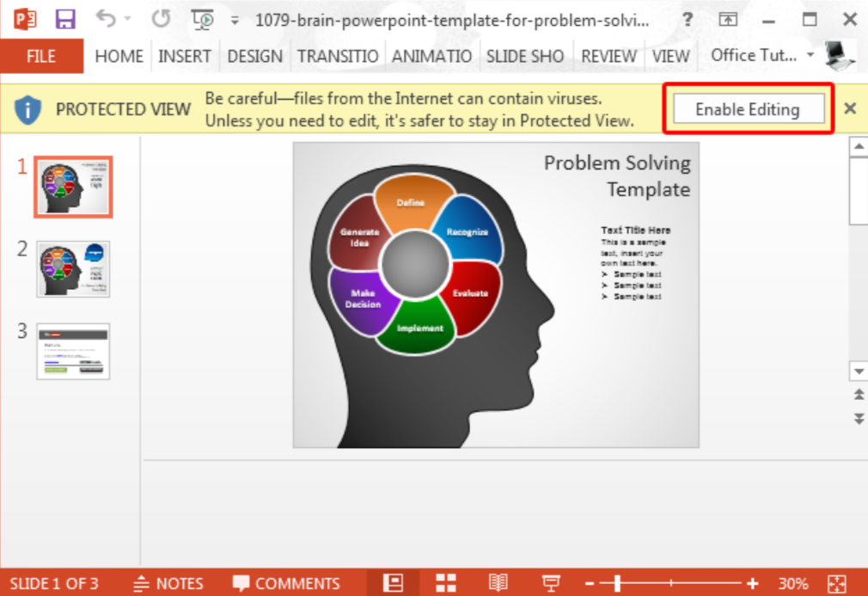Image resolution: width=868 pixels, height=596 pixels.
Task: Toggle the COMMENTS pane
Action: tap(286, 583)
